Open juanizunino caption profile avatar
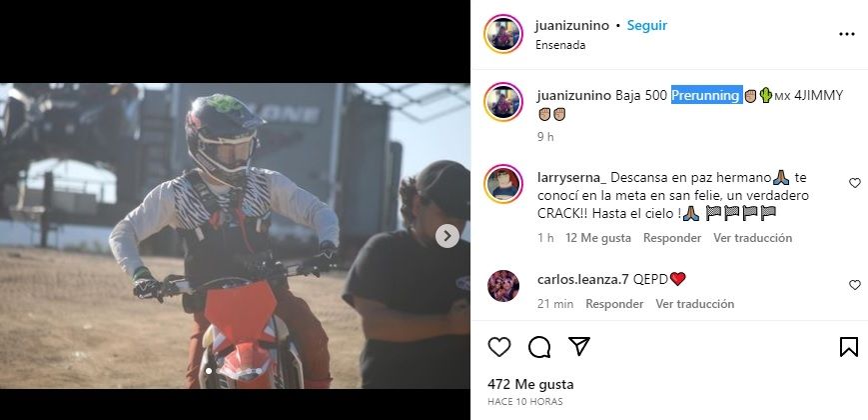The width and height of the screenshot is (868, 420). click(503, 102)
